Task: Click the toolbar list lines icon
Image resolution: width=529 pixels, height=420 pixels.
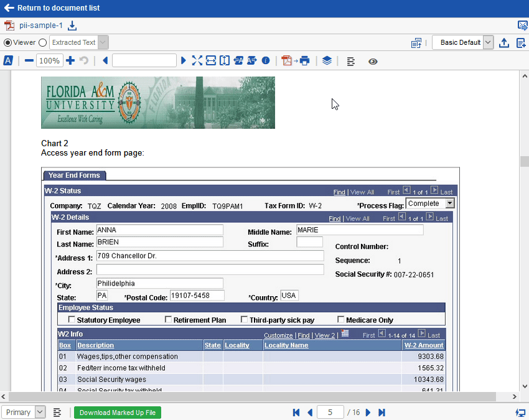Action: point(351,62)
